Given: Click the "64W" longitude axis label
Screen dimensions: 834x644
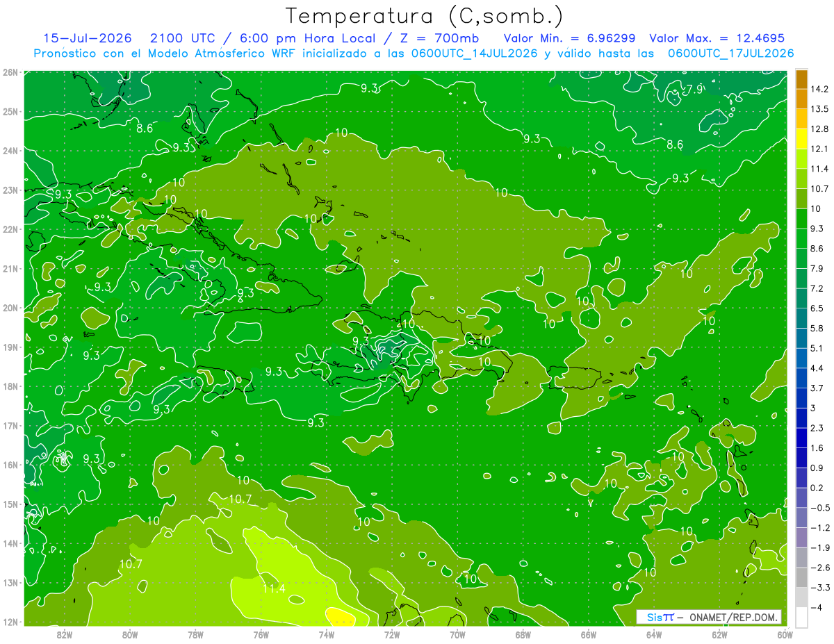Looking at the screenshot, I should click(x=654, y=634).
